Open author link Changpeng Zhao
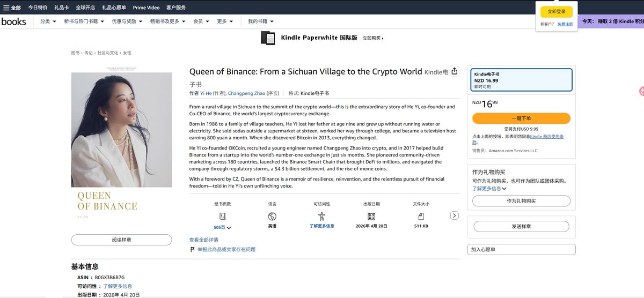Viewport: 644px width, 298px height. click(246, 93)
